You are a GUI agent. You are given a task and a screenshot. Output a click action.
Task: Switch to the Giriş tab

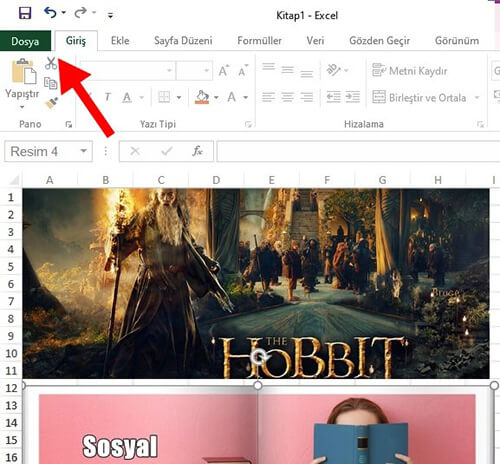click(76, 41)
